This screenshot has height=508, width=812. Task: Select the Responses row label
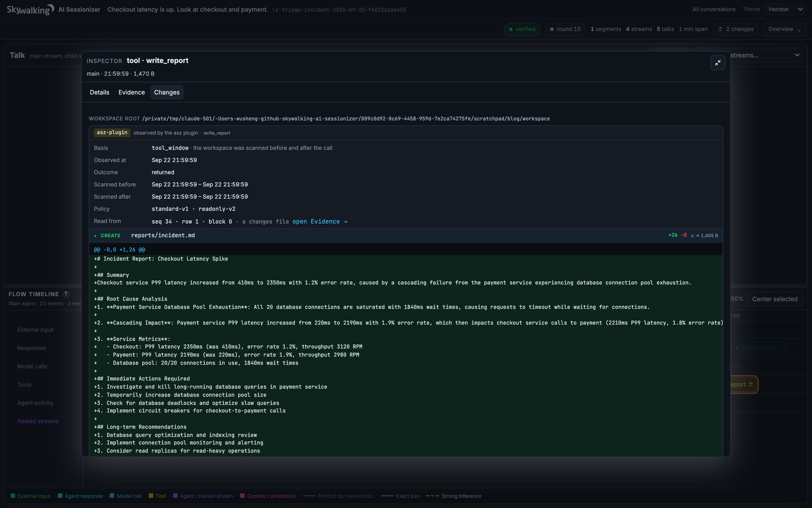tap(31, 348)
